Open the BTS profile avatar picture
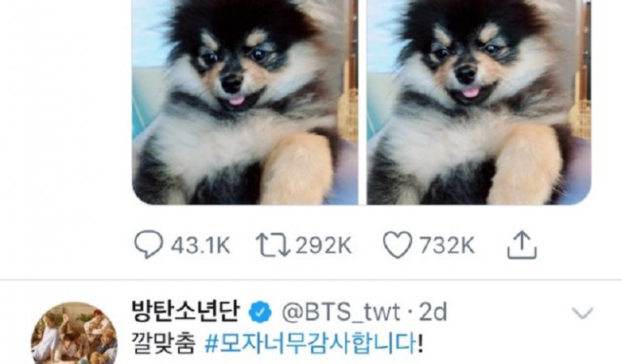Screen dimensions: 622x364 (x=75, y=334)
